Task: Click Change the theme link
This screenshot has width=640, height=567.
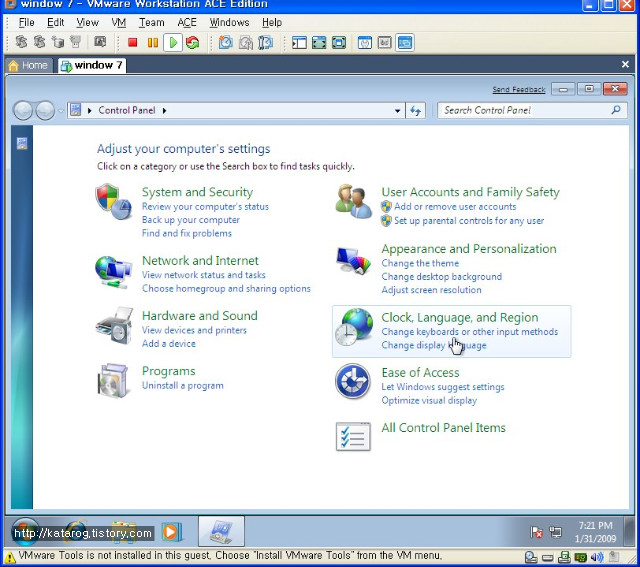Action: click(420, 263)
